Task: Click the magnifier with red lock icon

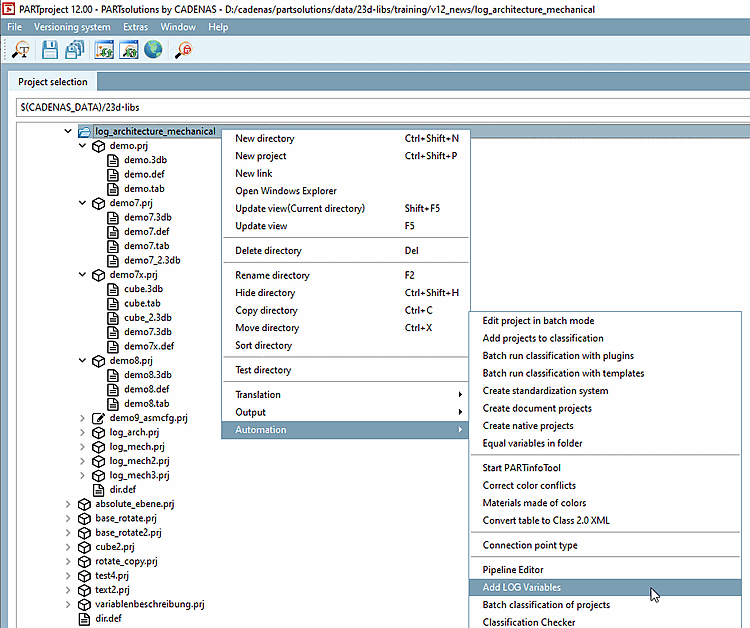Action: tap(183, 50)
